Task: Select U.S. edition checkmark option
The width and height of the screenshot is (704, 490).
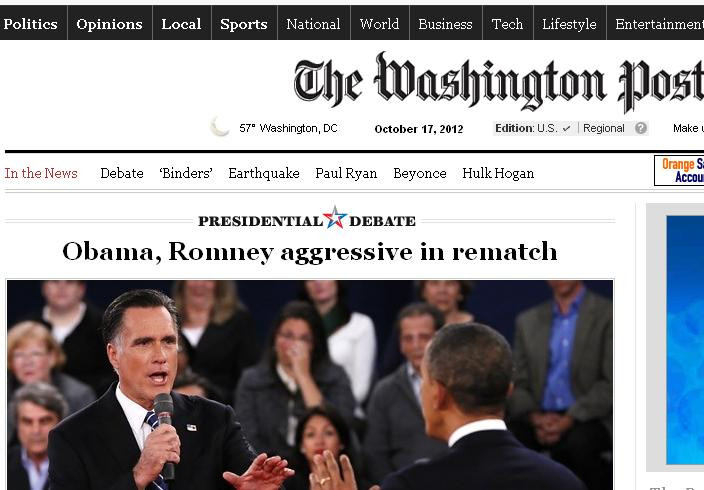Action: click(554, 128)
